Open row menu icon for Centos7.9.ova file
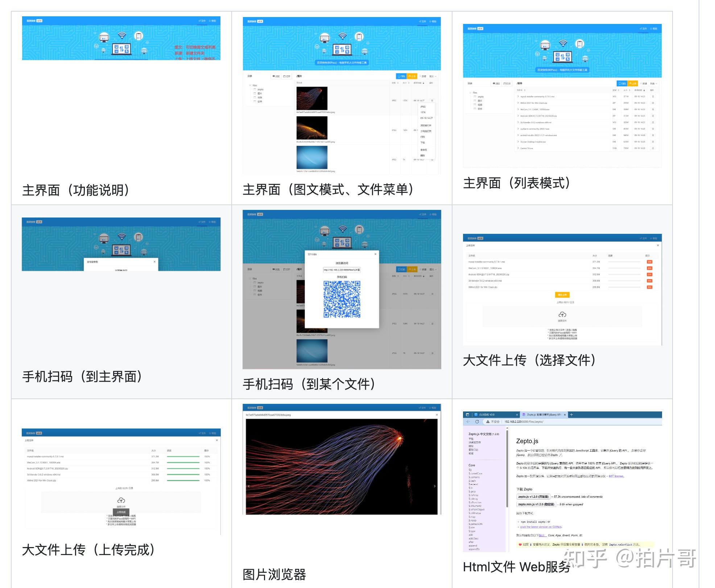715x588 pixels. (x=653, y=148)
